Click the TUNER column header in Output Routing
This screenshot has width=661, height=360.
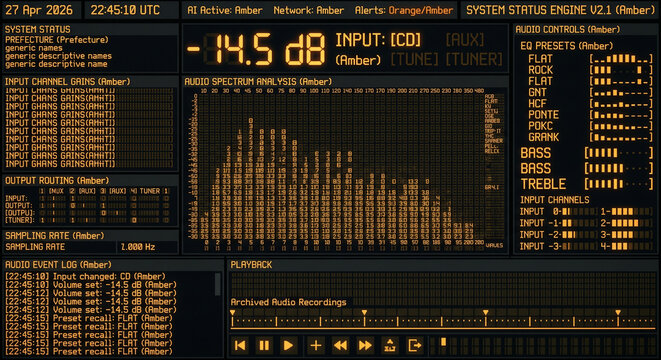click(150, 191)
